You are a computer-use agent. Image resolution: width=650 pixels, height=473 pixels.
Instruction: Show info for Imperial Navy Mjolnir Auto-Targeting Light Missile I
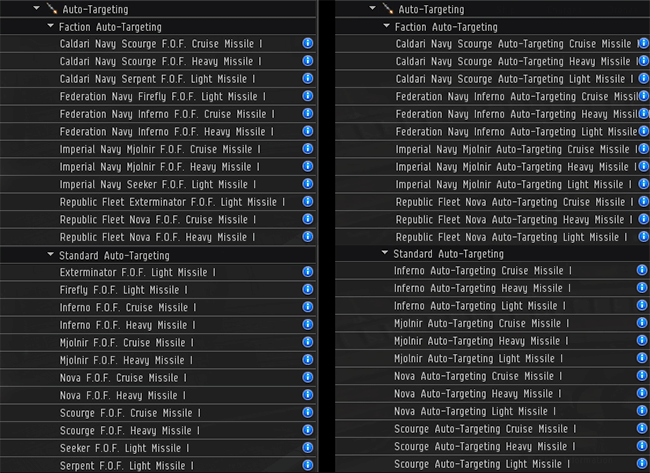point(643,184)
